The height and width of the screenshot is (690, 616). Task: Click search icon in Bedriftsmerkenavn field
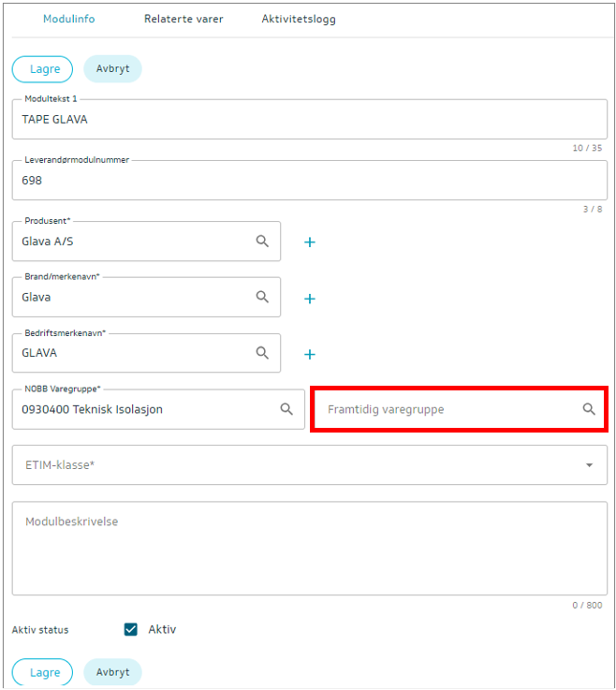coord(262,353)
